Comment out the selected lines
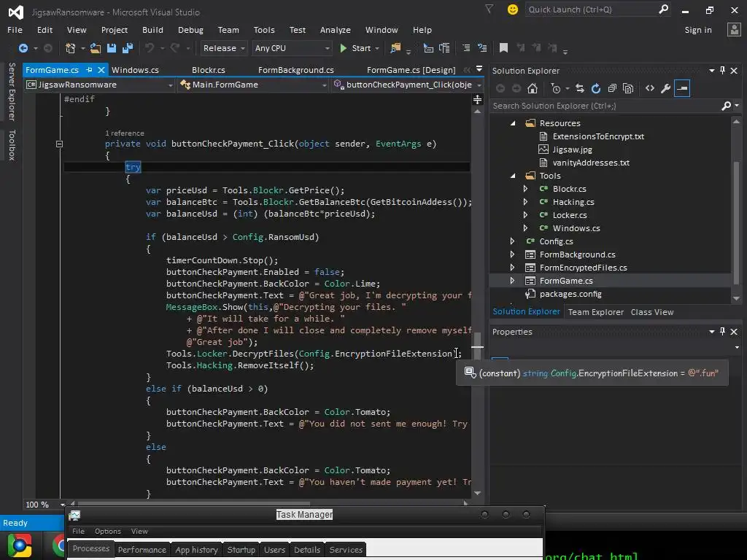The height and width of the screenshot is (560, 747). [x=466, y=48]
